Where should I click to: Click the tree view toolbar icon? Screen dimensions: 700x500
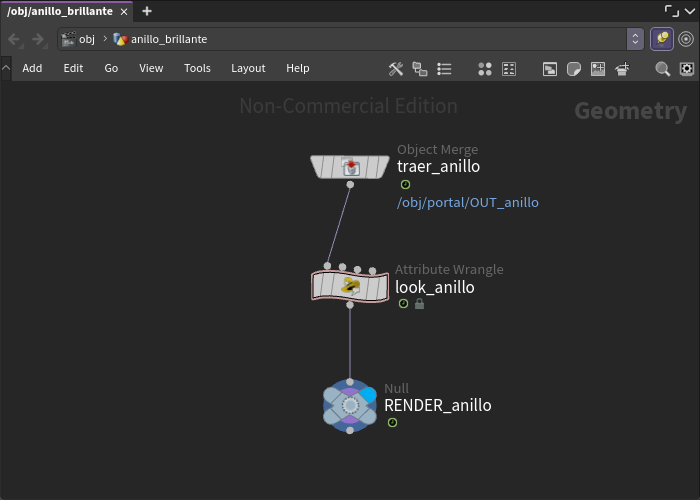(x=420, y=69)
